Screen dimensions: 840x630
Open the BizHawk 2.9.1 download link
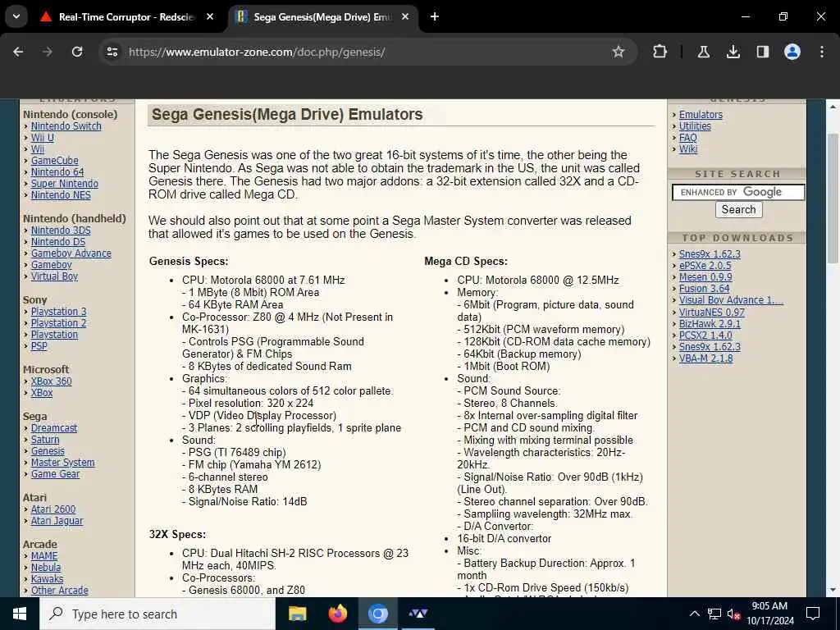click(710, 323)
